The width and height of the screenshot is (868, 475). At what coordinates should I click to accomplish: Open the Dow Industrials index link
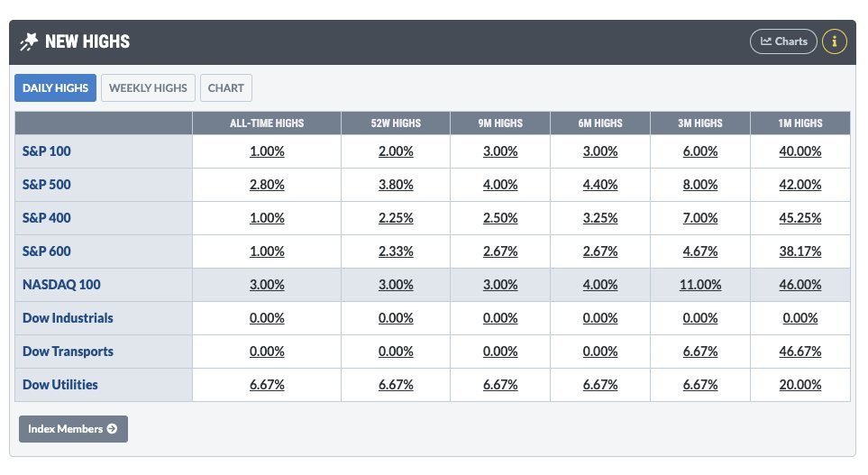click(x=68, y=318)
